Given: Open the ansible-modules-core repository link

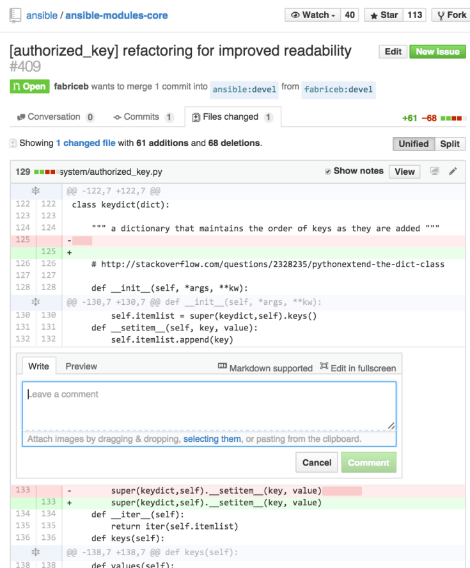Looking at the screenshot, I should coord(116,16).
